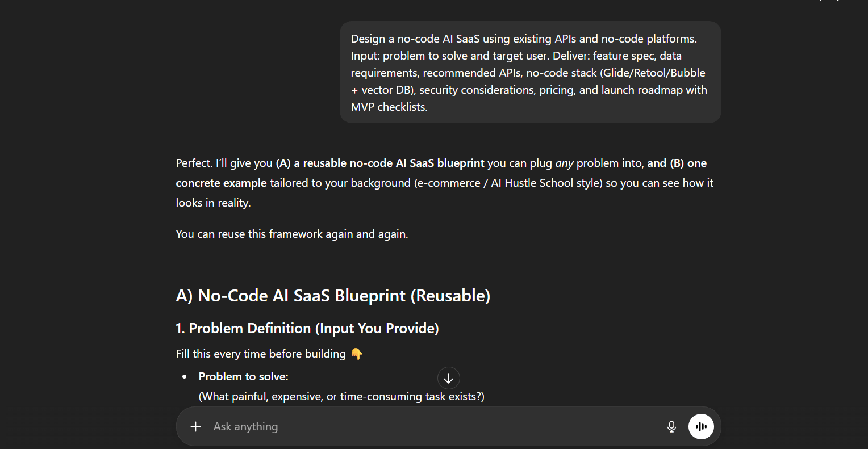Click the bold phrase concrete example
This screenshot has height=449, width=868.
click(221, 183)
